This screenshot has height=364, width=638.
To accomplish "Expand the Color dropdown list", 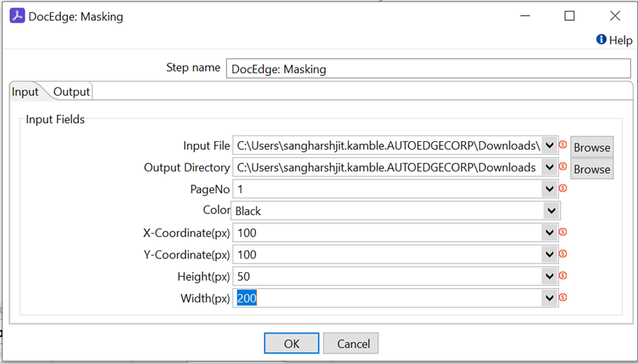I will 552,211.
